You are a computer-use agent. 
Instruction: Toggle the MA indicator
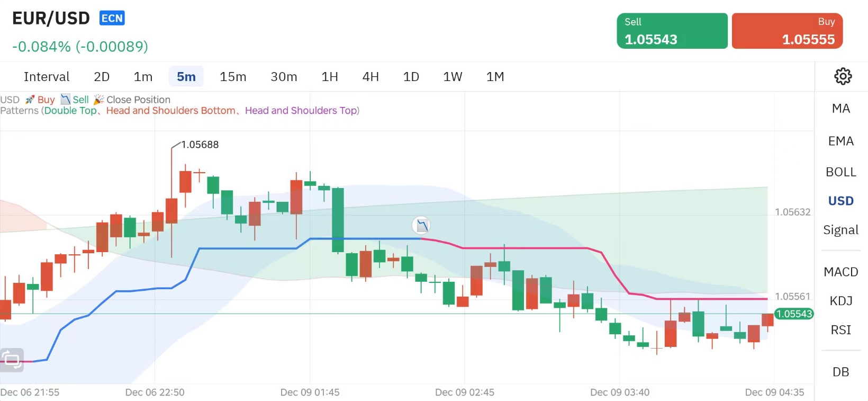point(840,109)
